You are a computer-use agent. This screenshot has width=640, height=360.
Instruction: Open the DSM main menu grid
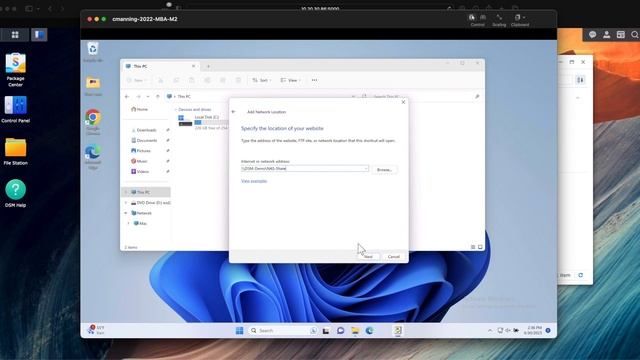(x=15, y=35)
